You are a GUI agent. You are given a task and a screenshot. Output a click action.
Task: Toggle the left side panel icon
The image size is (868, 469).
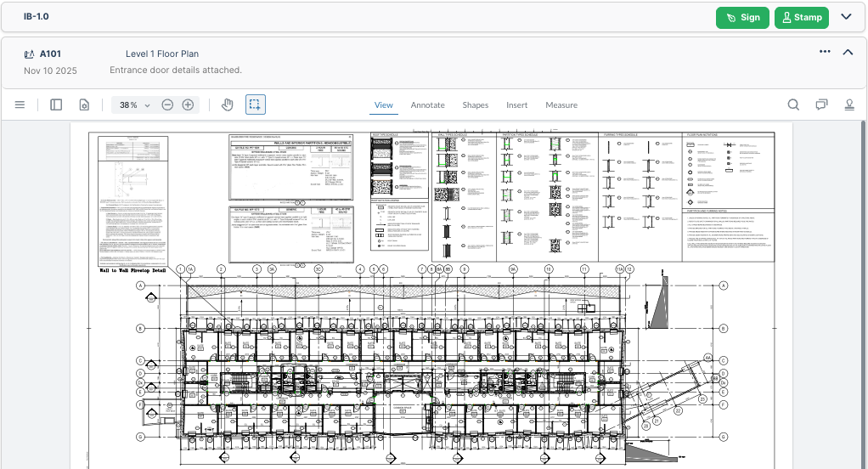56,105
